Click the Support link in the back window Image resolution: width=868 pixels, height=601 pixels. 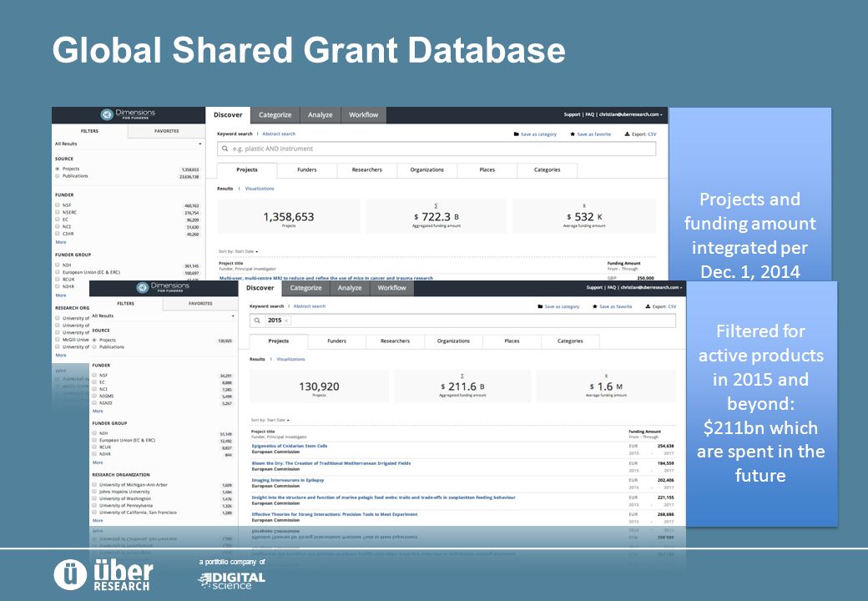[x=572, y=114]
